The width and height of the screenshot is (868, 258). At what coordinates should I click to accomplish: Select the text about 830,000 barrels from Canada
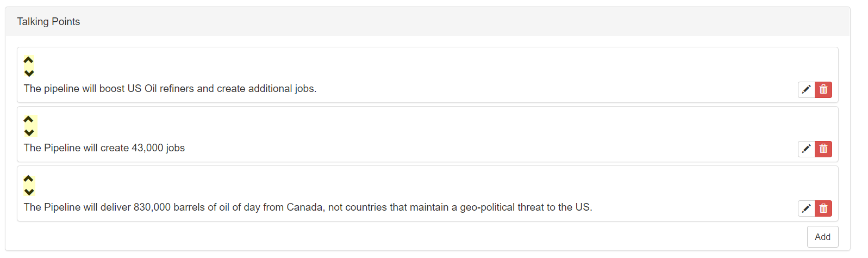308,207
